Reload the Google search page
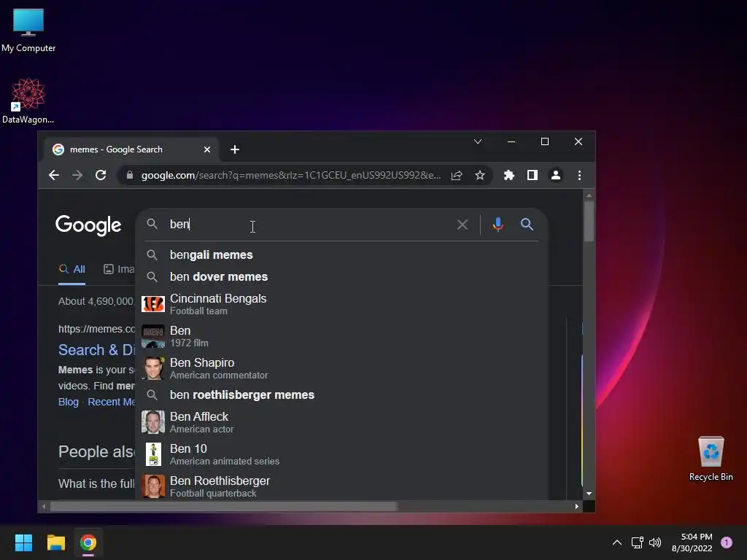Viewport: 747px width, 560px height. pyautogui.click(x=101, y=175)
